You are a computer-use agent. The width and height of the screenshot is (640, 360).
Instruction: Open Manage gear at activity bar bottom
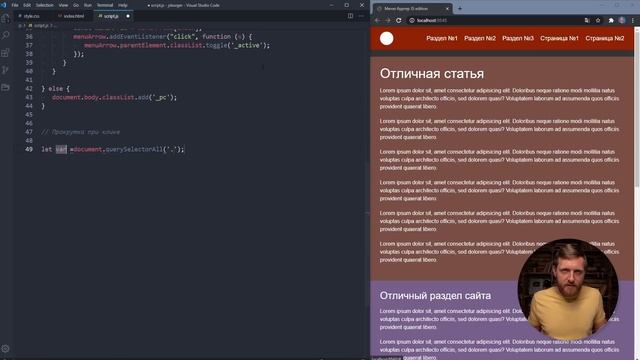pyautogui.click(x=5, y=349)
